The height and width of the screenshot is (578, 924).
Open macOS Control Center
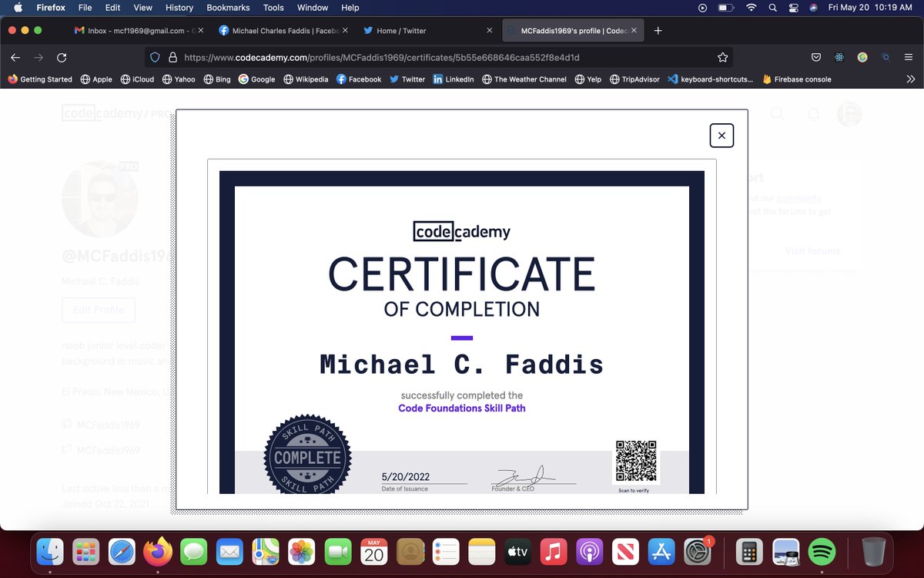pos(793,8)
